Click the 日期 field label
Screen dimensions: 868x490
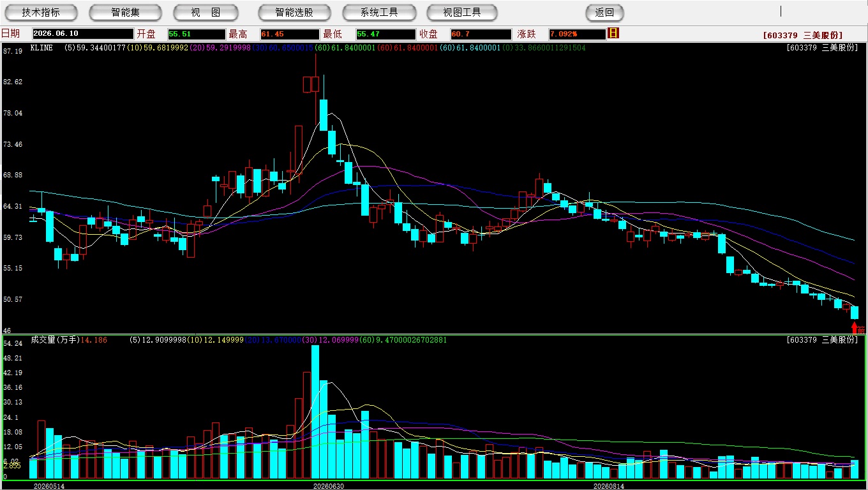tap(10, 34)
